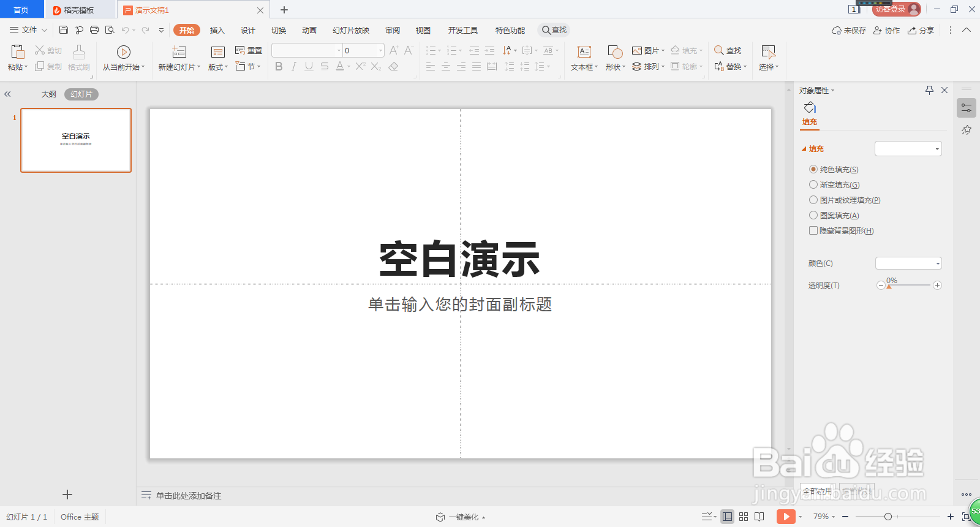The width and height of the screenshot is (980, 527).
Task: Pin the Object Properties panel
Action: click(929, 90)
